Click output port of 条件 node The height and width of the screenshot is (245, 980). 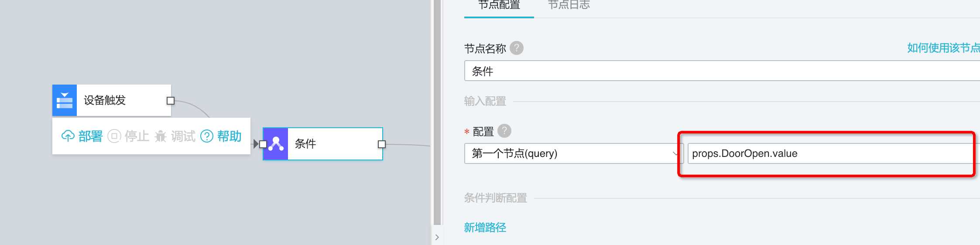[382, 144]
